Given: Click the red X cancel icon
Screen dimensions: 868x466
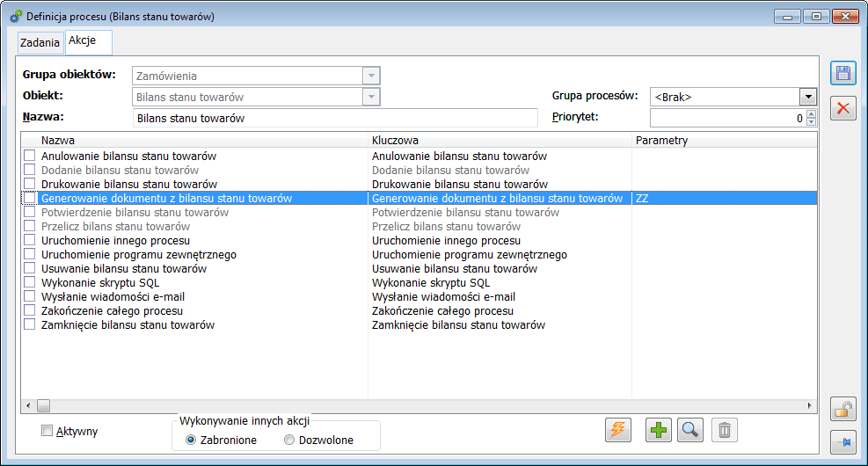Looking at the screenshot, I should coord(843,108).
